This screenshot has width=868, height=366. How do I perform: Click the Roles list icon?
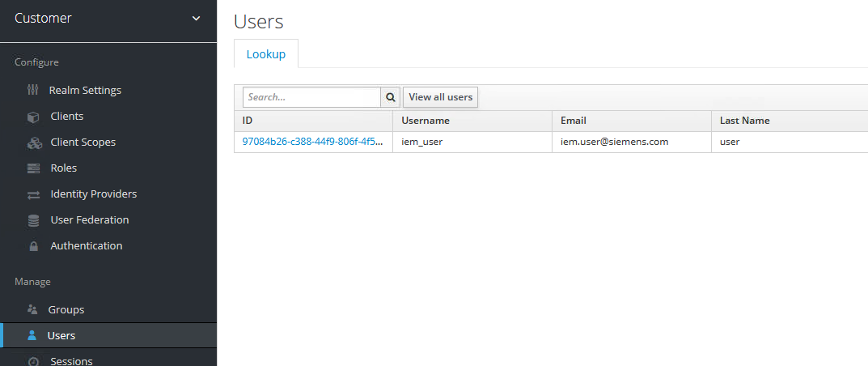33,168
